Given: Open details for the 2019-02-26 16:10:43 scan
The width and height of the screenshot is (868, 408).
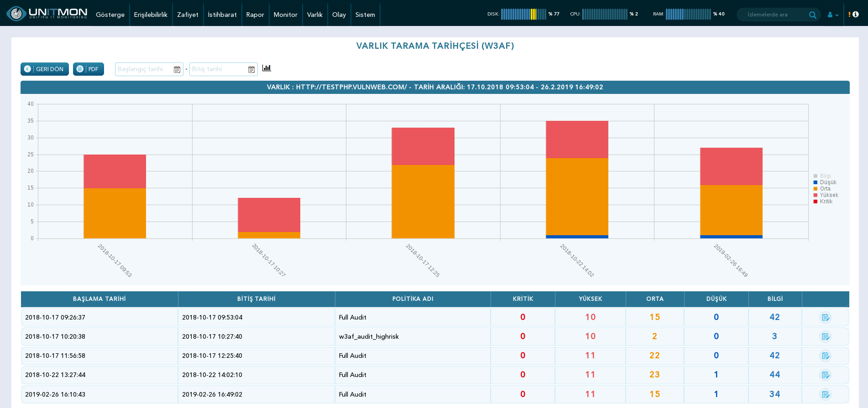Looking at the screenshot, I should [x=826, y=394].
